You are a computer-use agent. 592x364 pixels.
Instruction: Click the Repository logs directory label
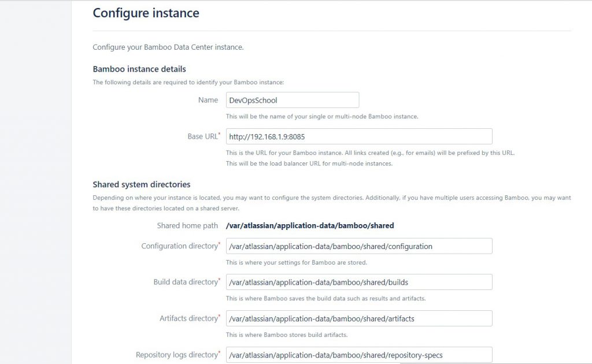[176, 355]
